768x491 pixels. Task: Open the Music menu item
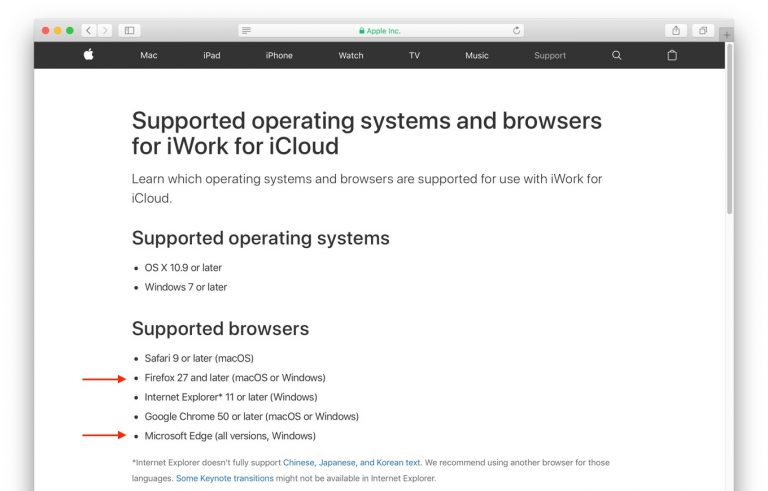tap(477, 55)
